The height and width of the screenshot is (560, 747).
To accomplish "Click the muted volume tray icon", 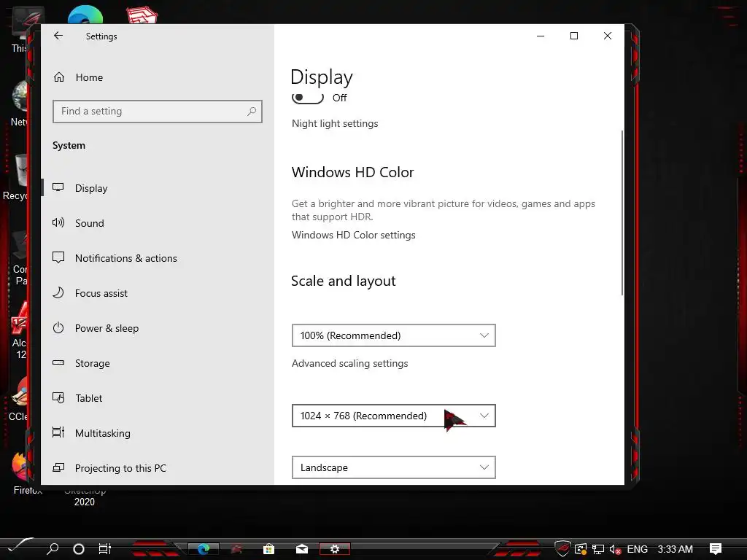I will [x=615, y=550].
